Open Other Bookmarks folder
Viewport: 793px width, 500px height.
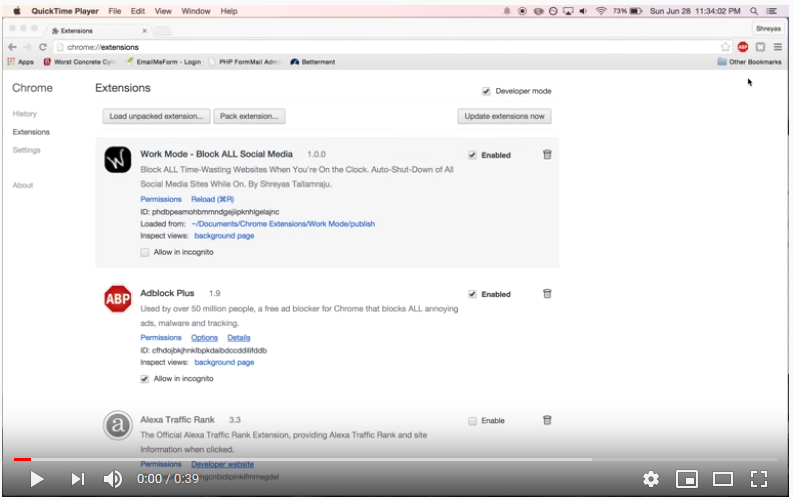pyautogui.click(x=750, y=62)
